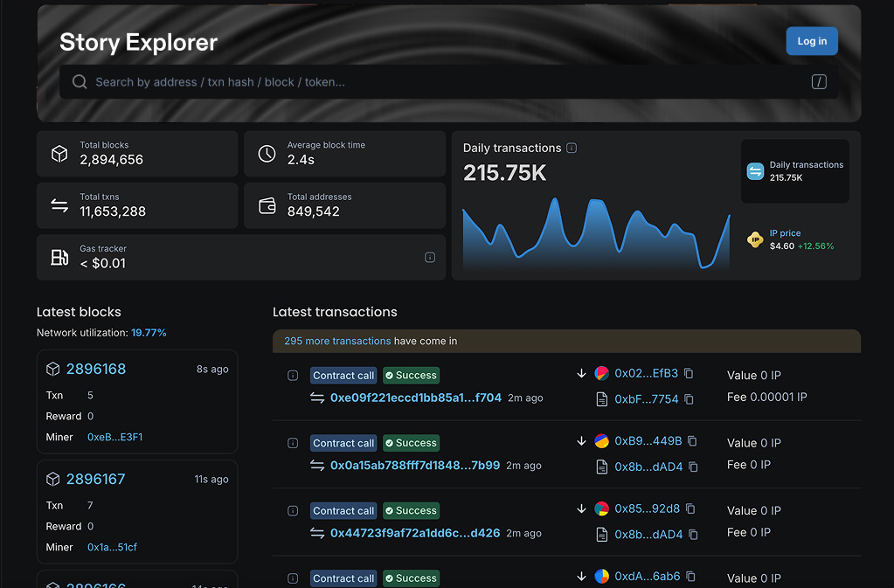Click the contract document icon beside 0xbF...7754
The height and width of the screenshot is (588, 894).
point(601,399)
